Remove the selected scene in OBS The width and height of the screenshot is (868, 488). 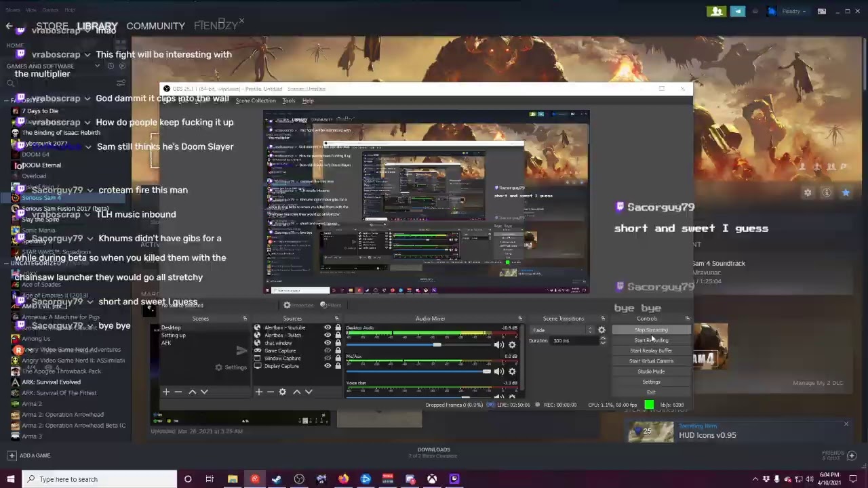pyautogui.click(x=178, y=392)
